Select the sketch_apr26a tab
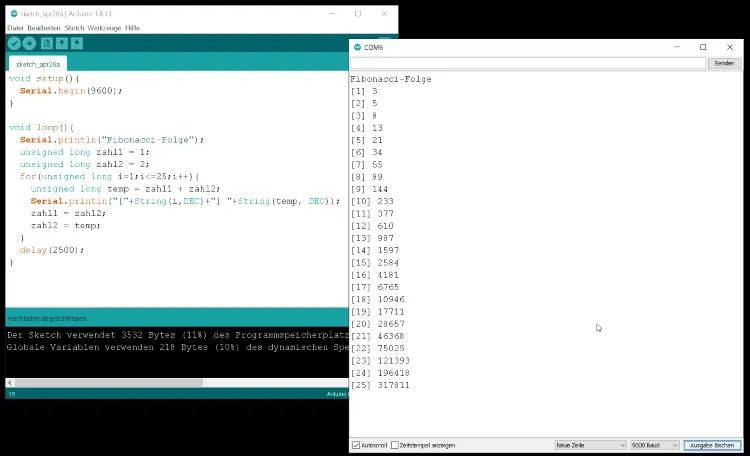 [38, 64]
